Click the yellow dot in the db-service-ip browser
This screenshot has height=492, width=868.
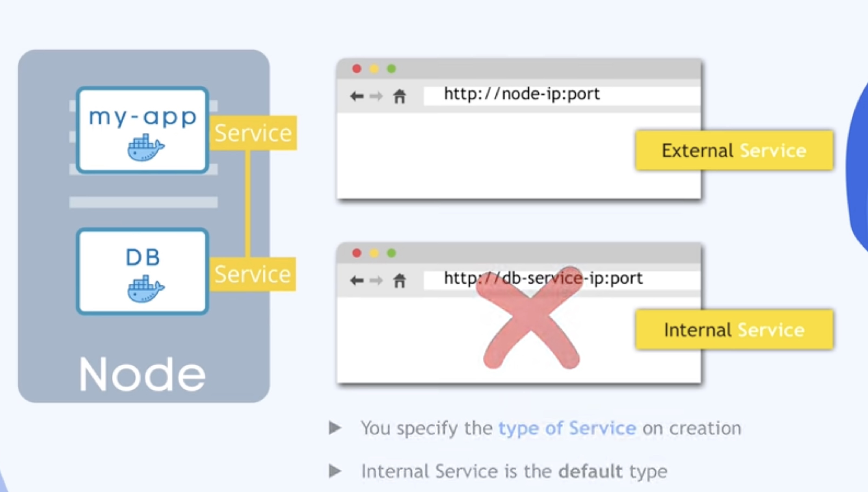tap(374, 253)
